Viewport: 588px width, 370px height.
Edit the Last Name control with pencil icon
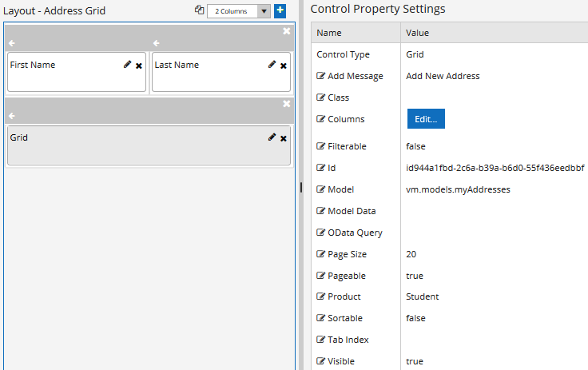point(272,65)
